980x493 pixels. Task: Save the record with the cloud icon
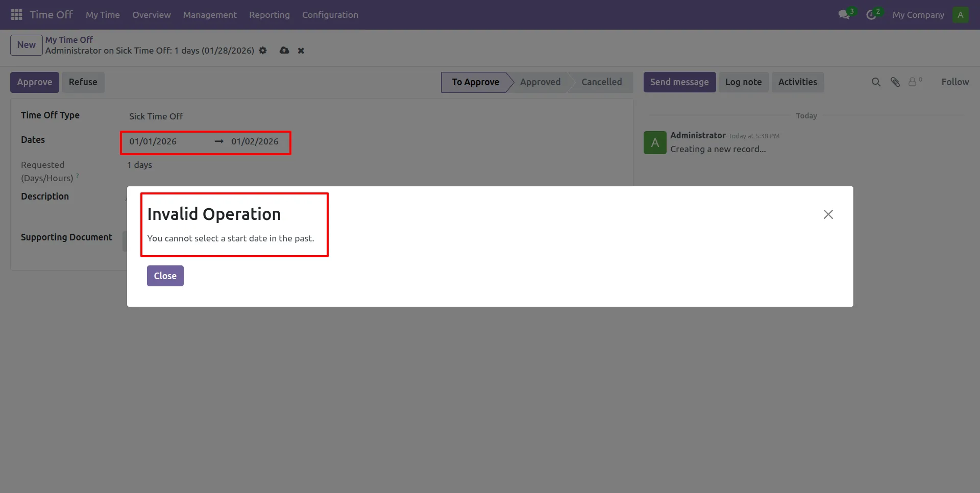tap(284, 51)
